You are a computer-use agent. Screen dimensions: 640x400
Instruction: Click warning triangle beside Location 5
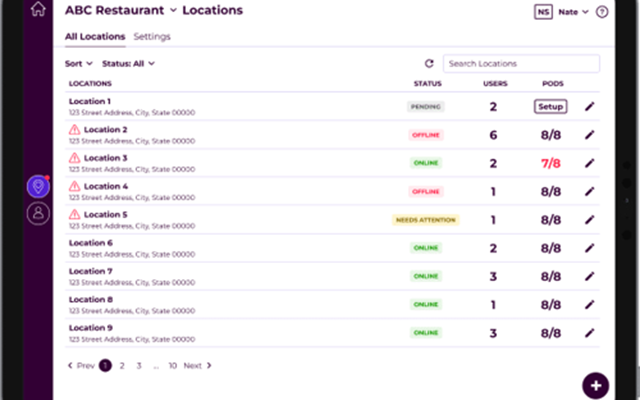(x=74, y=214)
